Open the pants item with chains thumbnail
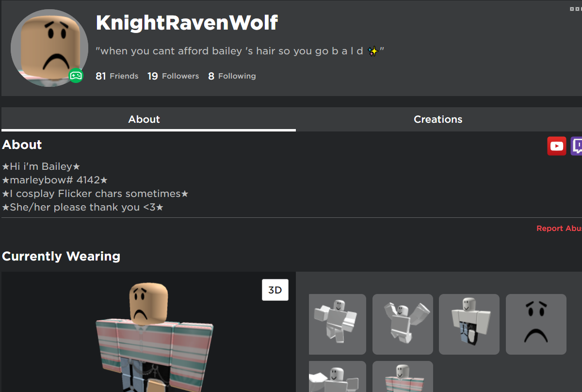Viewport: 582px width, 392px height. pos(469,324)
